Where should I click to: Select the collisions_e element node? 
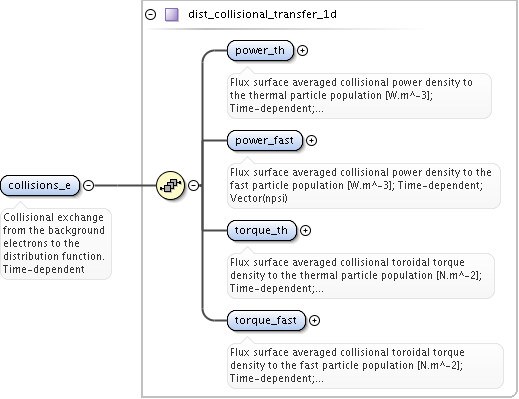click(x=40, y=185)
